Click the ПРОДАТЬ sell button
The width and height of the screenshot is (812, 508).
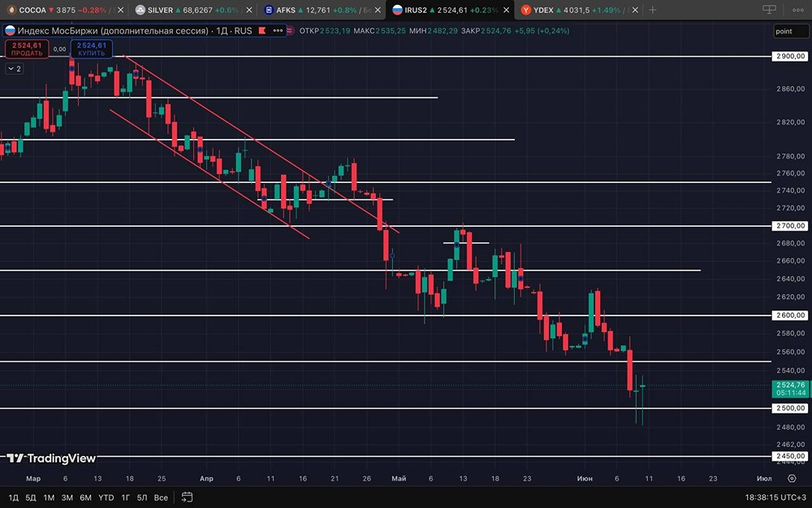click(27, 50)
